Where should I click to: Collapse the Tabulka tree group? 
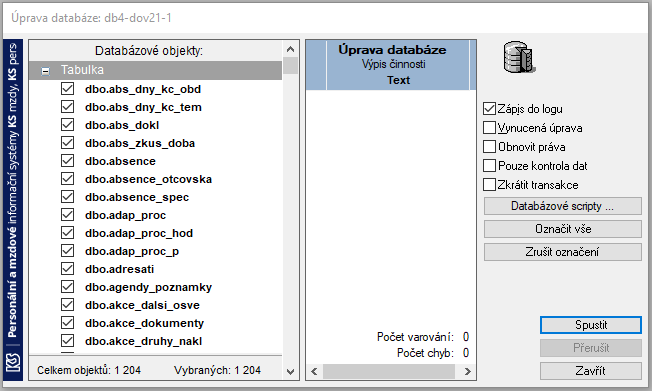pos(45,71)
